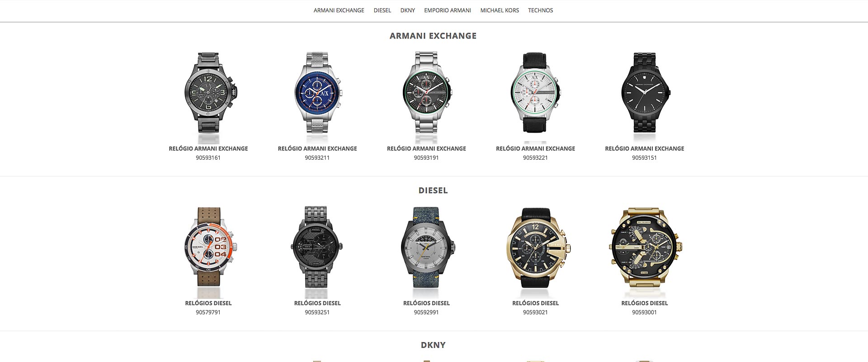
Task: Choose TECHNOS in the navigation bar
Action: [540, 10]
